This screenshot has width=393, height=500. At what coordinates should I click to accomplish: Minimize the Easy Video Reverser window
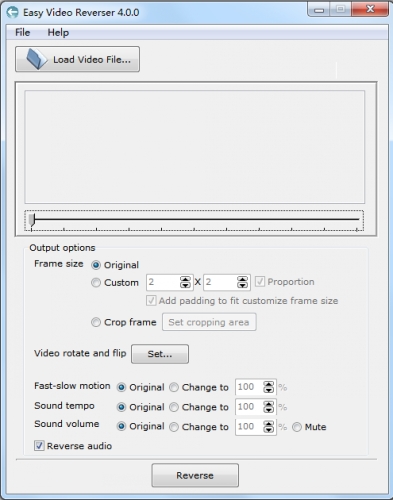[x=319, y=10]
